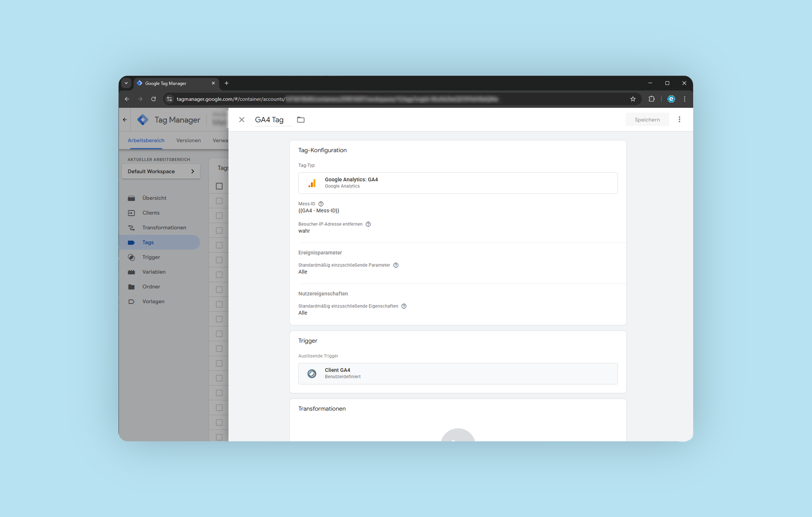The height and width of the screenshot is (517, 812).
Task: Toggle the select-all tags header checkbox
Action: (x=219, y=186)
